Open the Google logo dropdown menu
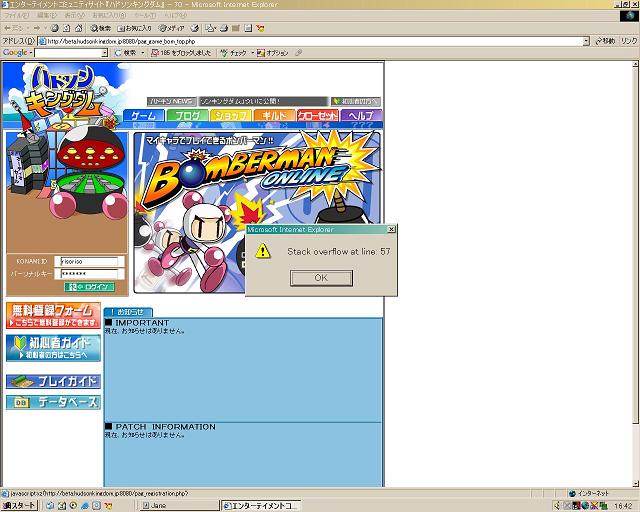This screenshot has width=640, height=512. (18, 53)
